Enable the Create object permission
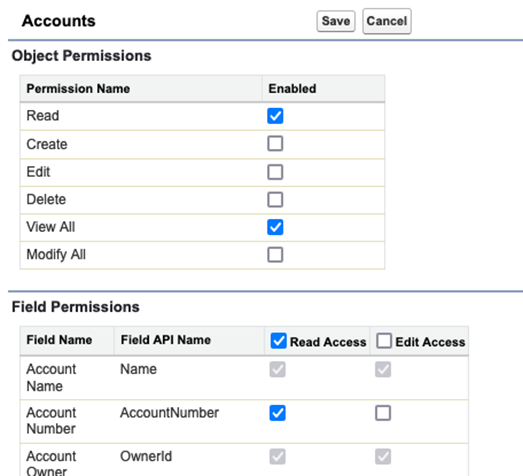This screenshot has width=523, height=476. (x=275, y=143)
